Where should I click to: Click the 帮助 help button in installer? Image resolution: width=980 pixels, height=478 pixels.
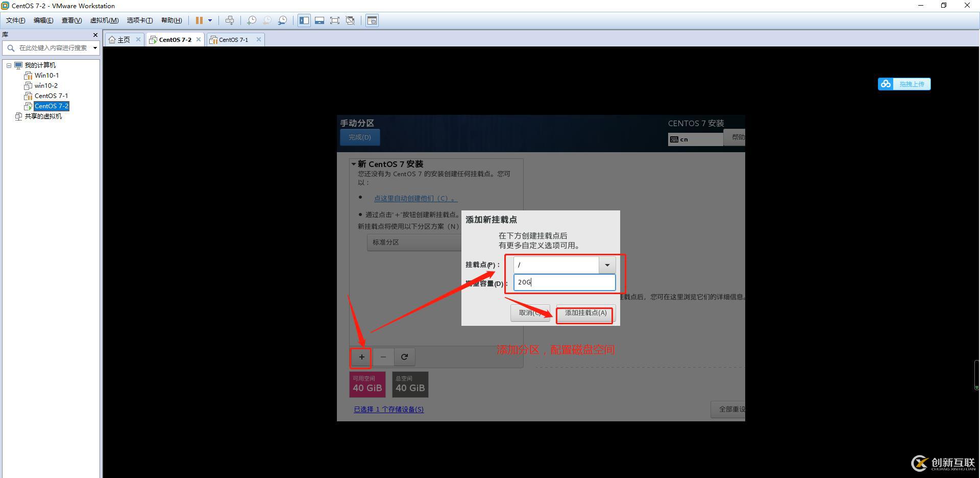pyautogui.click(x=735, y=137)
